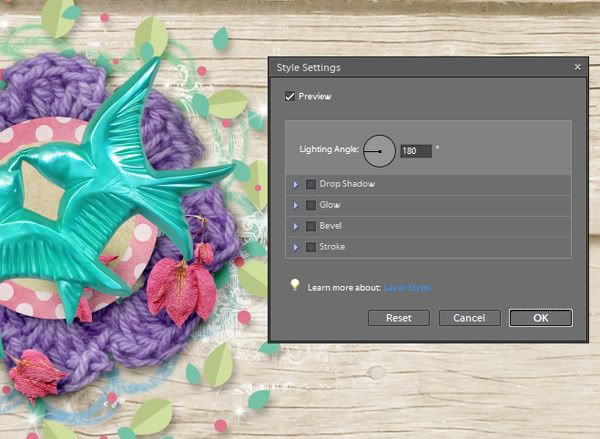
Task: Confirm with the OK button
Action: 541,318
